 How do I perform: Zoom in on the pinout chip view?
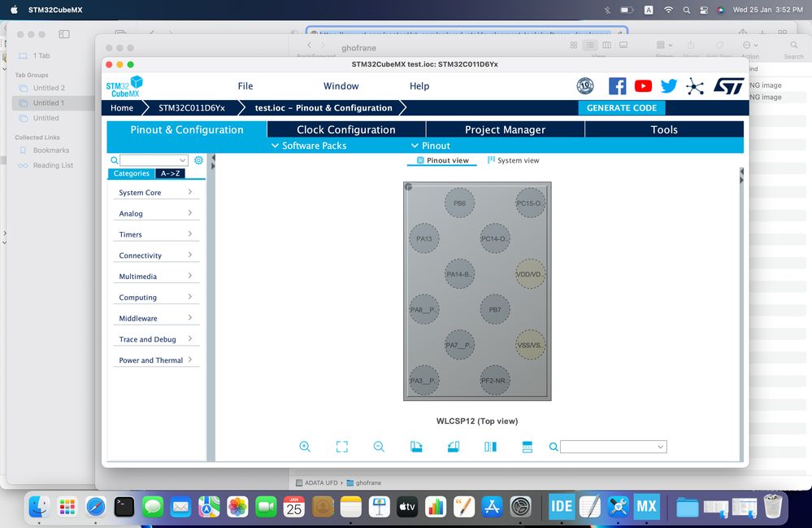305,447
